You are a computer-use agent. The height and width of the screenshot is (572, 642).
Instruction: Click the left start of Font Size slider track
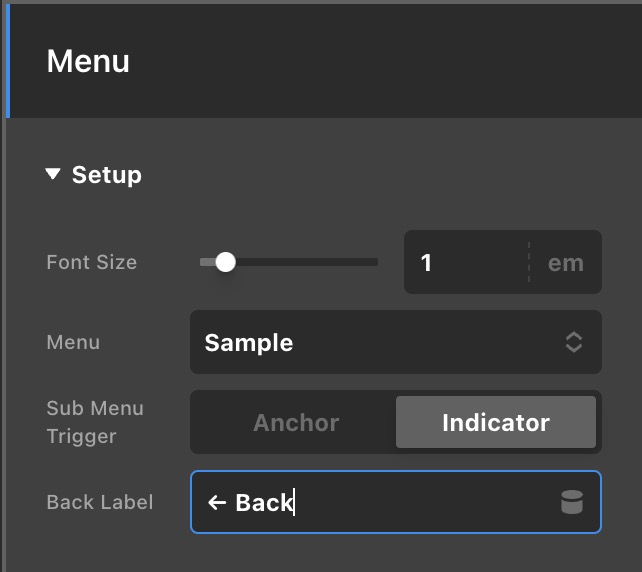(203, 262)
